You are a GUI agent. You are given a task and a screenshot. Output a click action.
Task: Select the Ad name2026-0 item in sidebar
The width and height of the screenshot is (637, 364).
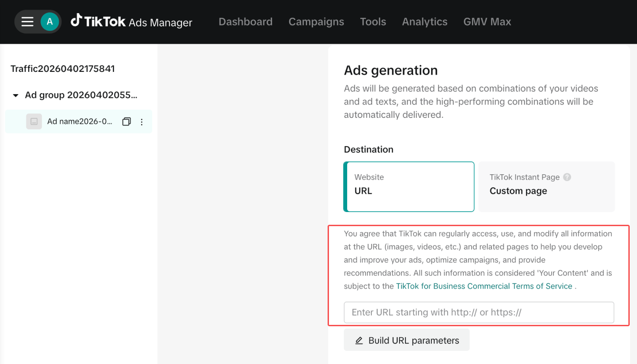coord(79,122)
